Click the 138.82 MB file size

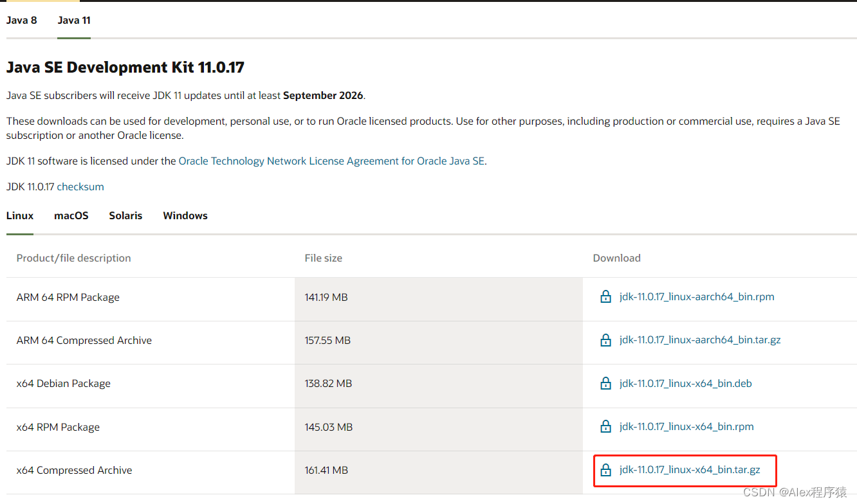328,384
